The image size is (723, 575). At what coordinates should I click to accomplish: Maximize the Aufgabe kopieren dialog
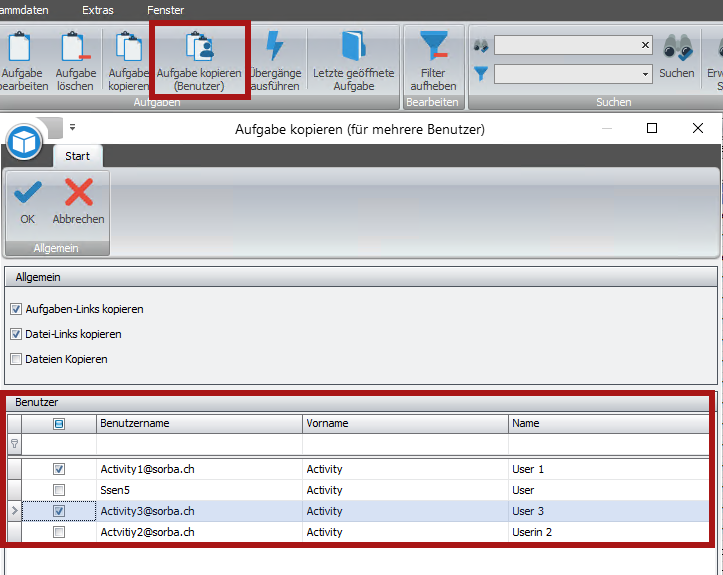(x=652, y=128)
